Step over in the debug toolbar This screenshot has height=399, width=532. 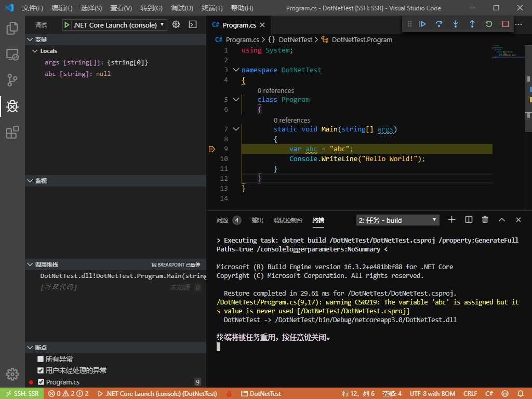[x=439, y=24]
